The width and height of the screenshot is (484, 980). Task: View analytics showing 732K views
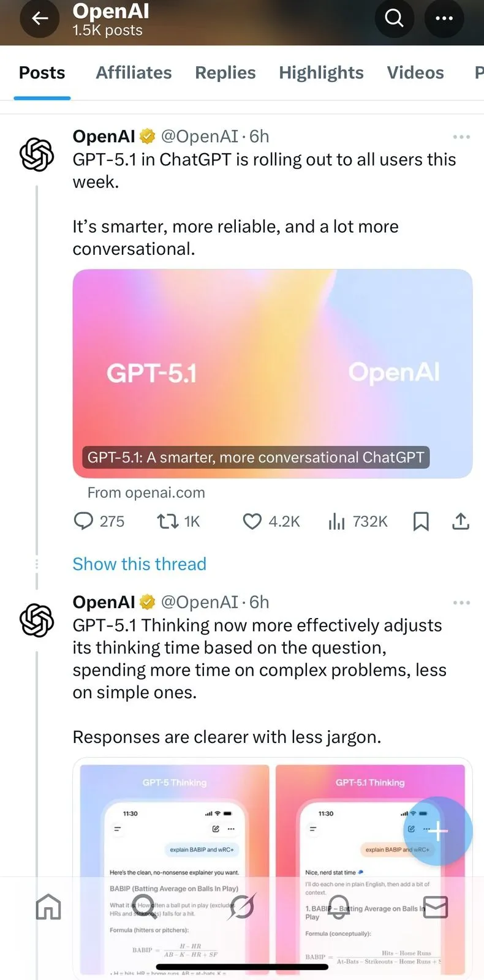(336, 521)
